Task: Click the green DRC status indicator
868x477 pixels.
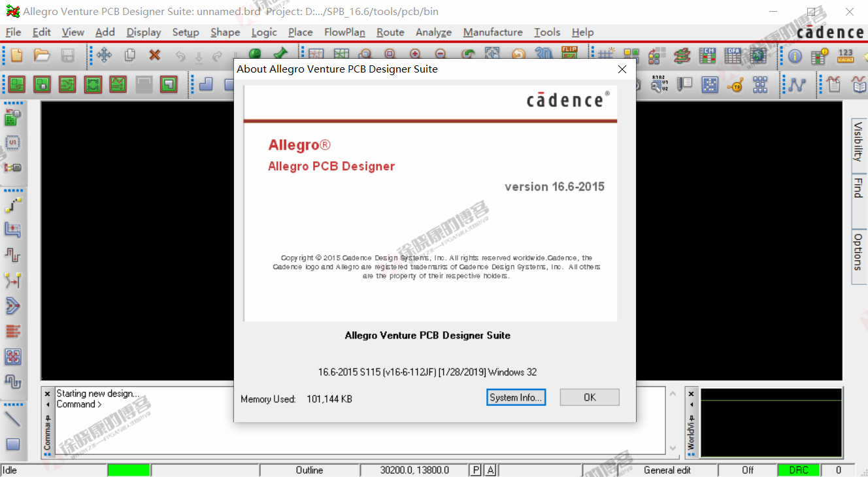Action: click(799, 470)
